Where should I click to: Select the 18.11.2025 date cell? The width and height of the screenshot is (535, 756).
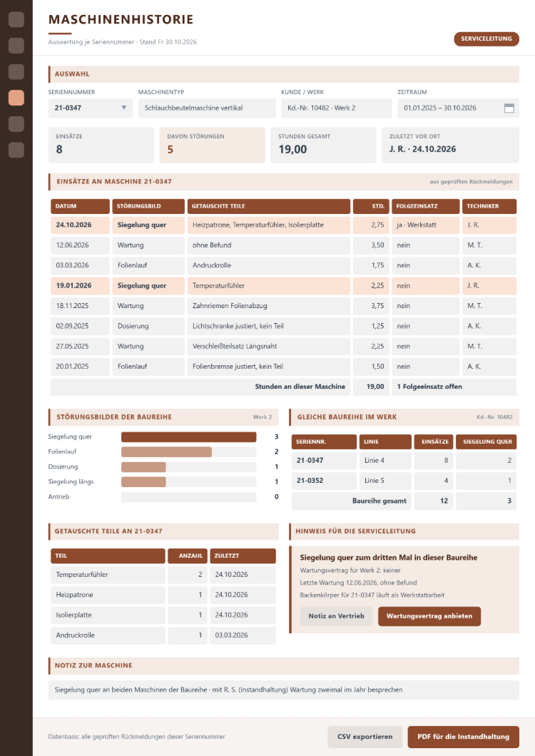pos(80,306)
